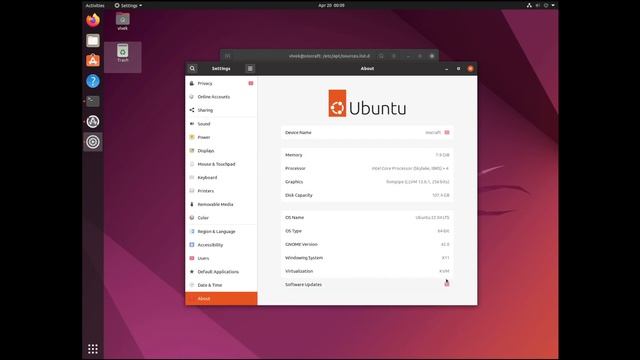Click the X11 windowing system value
This screenshot has height=360, width=640.
pyautogui.click(x=445, y=258)
